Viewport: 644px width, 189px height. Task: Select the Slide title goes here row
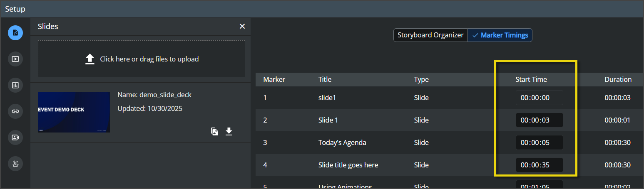450,165
